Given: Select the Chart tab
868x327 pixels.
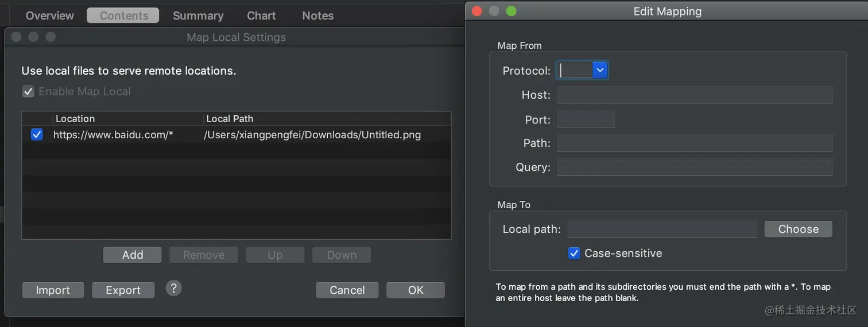Looking at the screenshot, I should pyautogui.click(x=261, y=15).
